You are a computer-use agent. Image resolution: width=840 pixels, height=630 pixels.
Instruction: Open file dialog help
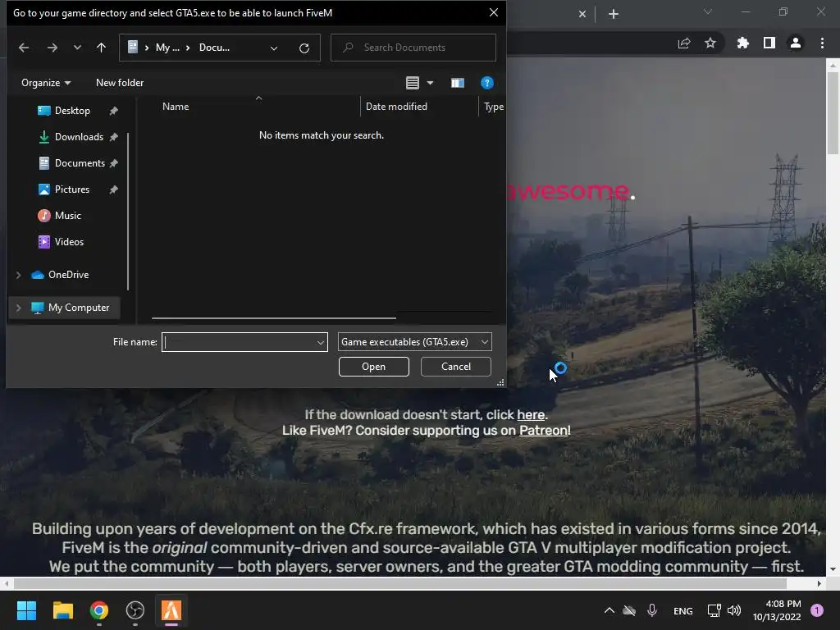[487, 83]
